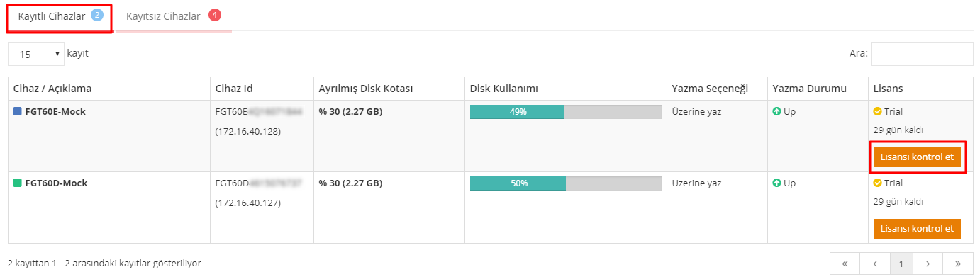Click the yellow Trial check icon for FGT60D-Mock
Screen dimensions: 980x277
coord(878,183)
